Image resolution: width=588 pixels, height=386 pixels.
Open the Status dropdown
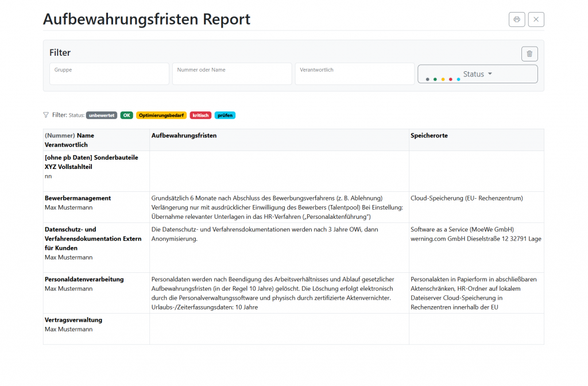pos(477,74)
